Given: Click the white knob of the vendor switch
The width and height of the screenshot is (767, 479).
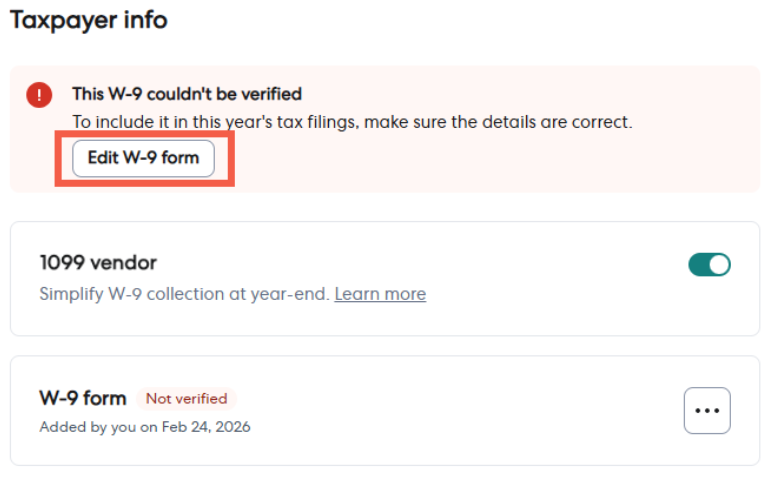Looking at the screenshot, I should [x=719, y=264].
